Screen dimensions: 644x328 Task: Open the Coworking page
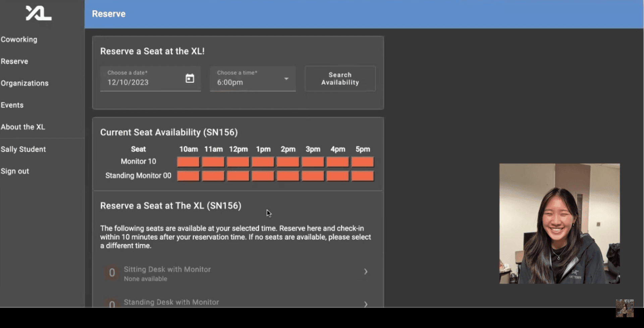(x=19, y=40)
